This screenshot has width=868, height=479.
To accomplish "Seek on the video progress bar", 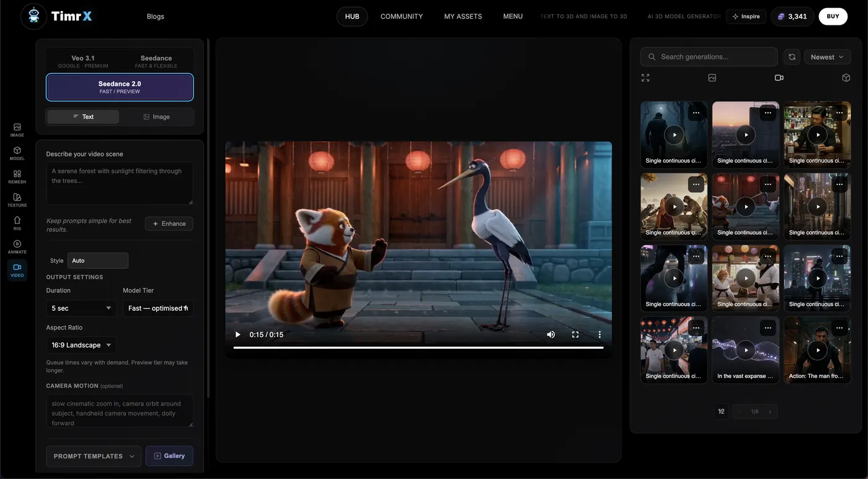I will (418, 347).
